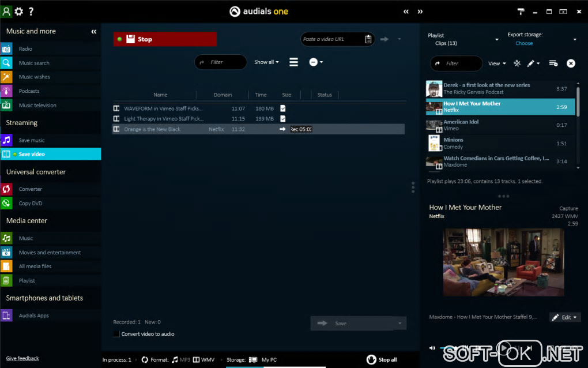Click the playlist Filter field
Image resolution: width=588 pixels, height=368 pixels.
tap(457, 63)
